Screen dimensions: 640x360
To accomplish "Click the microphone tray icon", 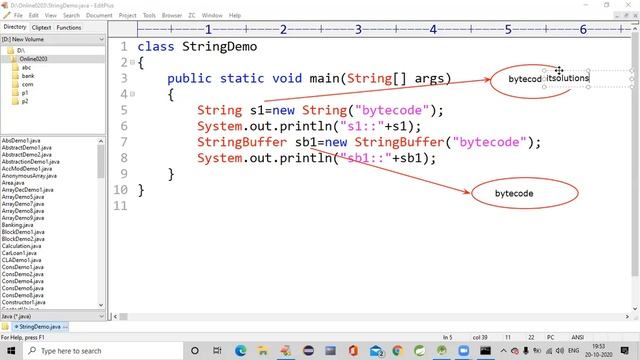I will coord(526,351).
